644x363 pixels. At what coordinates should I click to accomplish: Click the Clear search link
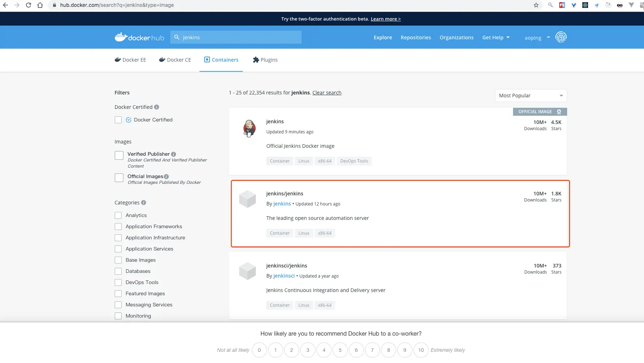[327, 93]
